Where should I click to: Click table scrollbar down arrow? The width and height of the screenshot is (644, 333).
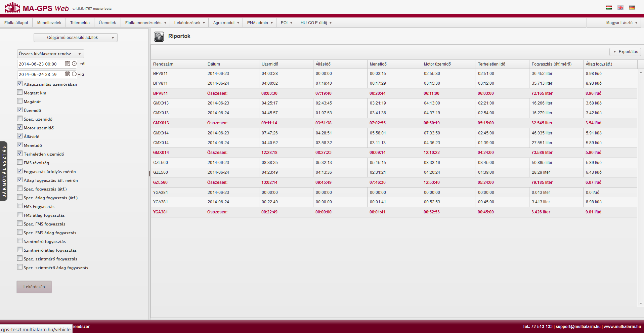tap(641, 303)
